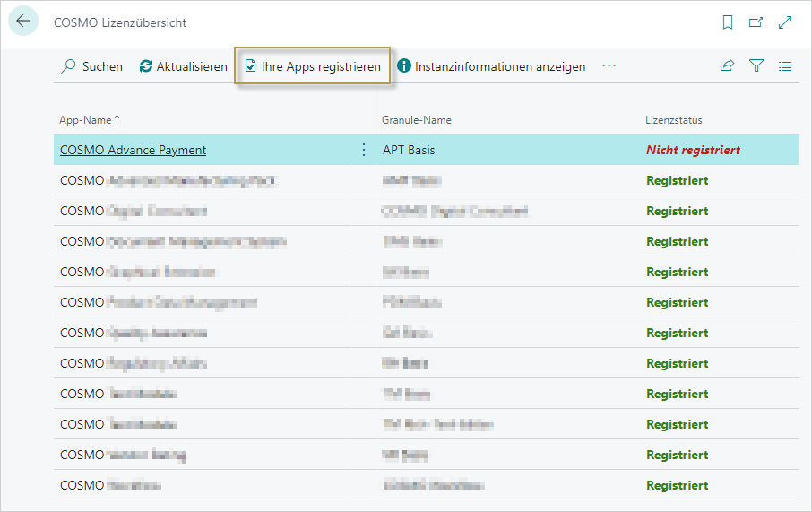Open the more options ellipsis menu
The width and height of the screenshot is (812, 512).
point(609,66)
